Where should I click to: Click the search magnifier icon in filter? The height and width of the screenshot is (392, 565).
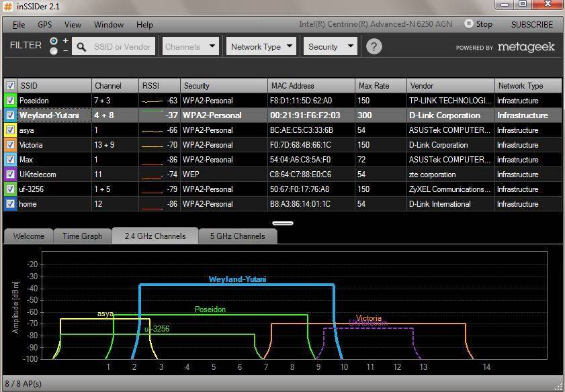81,47
